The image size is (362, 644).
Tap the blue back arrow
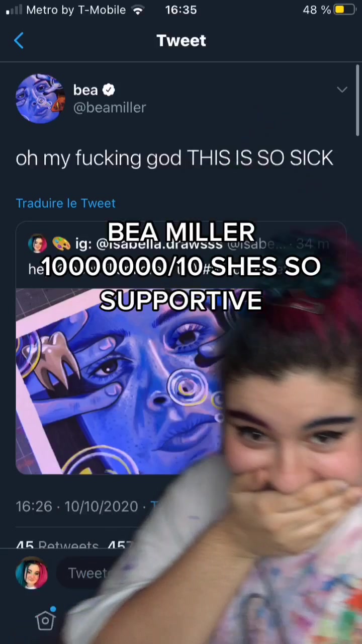[19, 41]
